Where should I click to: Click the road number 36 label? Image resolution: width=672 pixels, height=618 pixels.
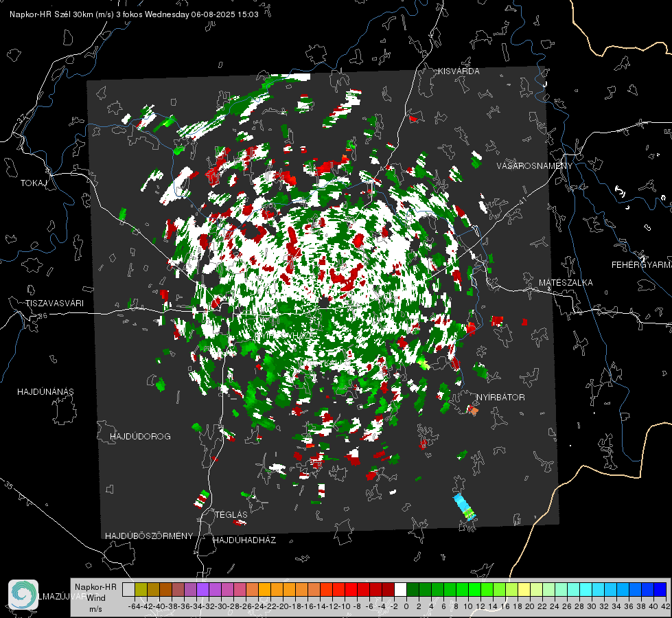(x=43, y=316)
